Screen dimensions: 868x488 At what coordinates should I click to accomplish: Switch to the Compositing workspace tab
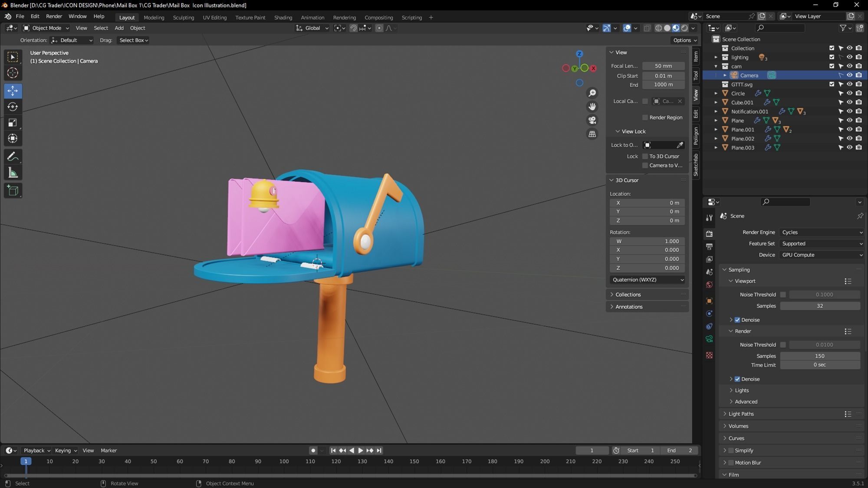[x=378, y=18]
